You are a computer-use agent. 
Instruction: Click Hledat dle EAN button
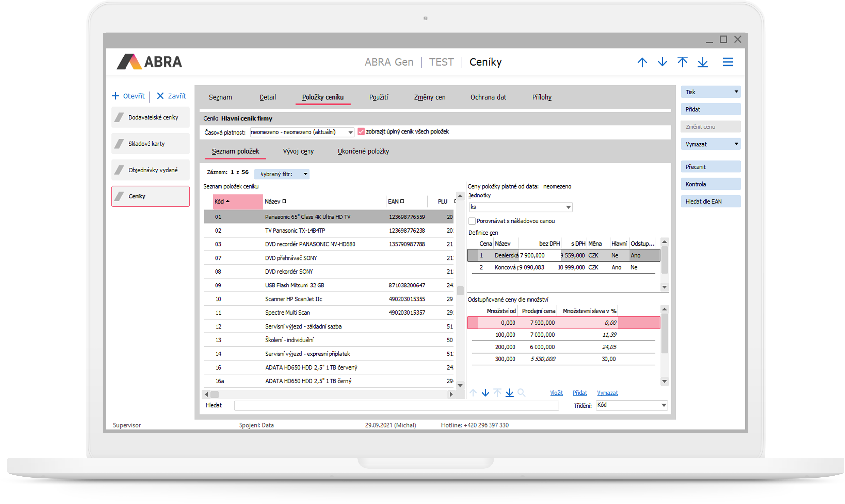coord(711,201)
